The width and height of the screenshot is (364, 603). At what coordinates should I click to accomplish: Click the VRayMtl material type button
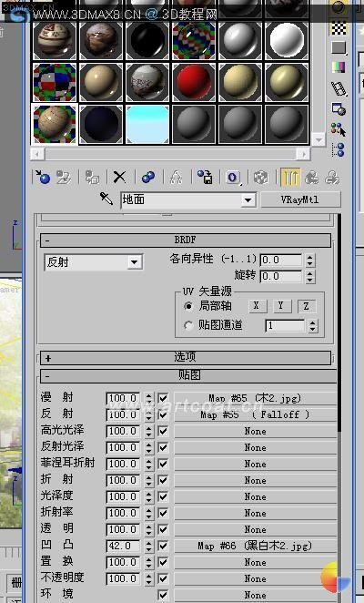300,199
